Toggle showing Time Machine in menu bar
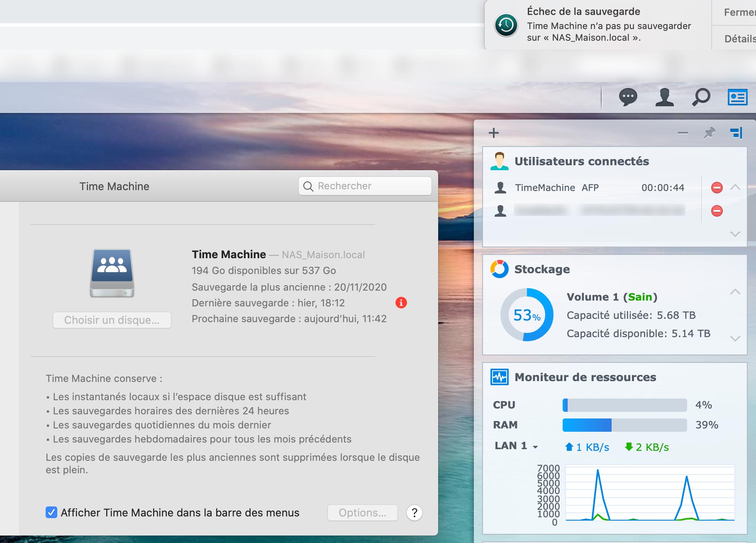 (x=51, y=513)
